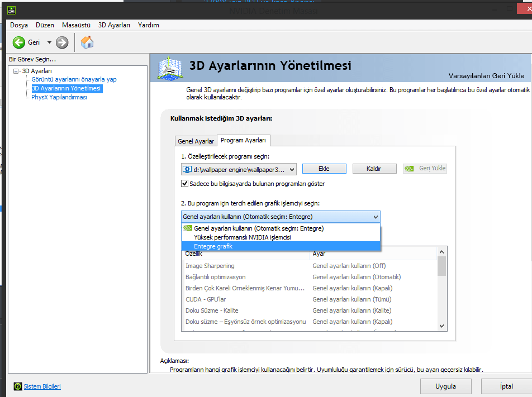Click the wallpaper engine program icon in combo box
532x397 pixels.
pos(187,169)
